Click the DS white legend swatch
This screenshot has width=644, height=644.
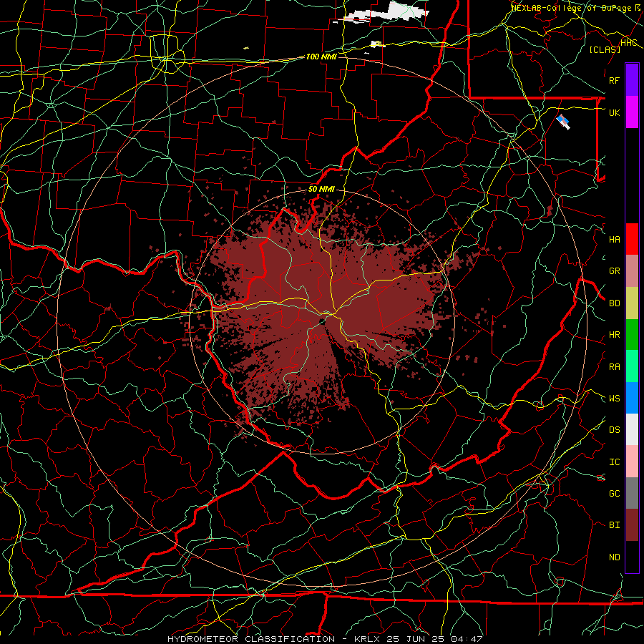(632, 429)
